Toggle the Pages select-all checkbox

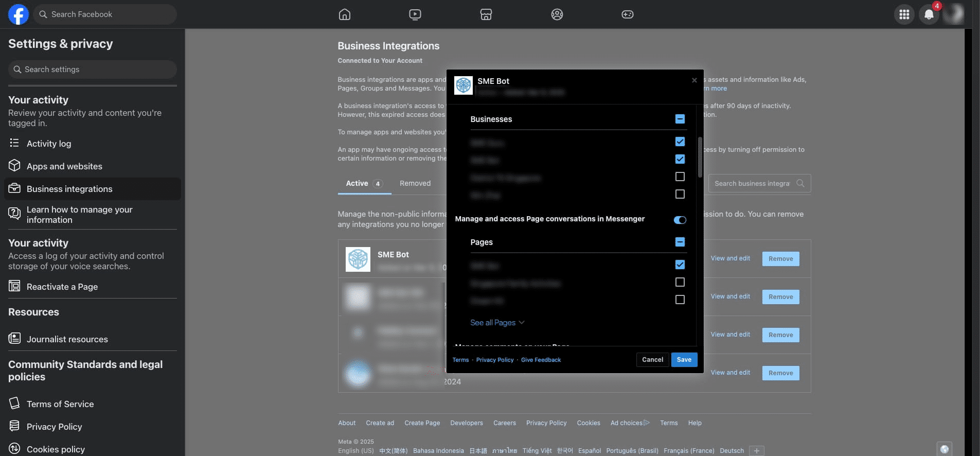[680, 242]
